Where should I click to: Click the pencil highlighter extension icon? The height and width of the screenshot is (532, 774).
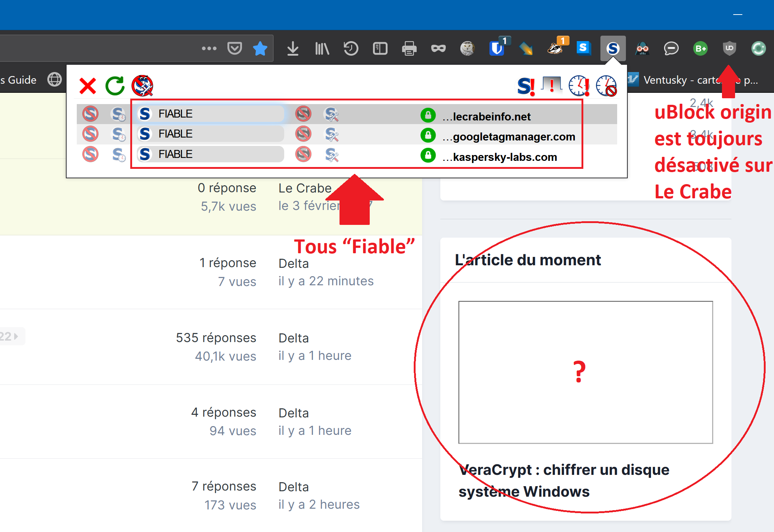coord(526,48)
